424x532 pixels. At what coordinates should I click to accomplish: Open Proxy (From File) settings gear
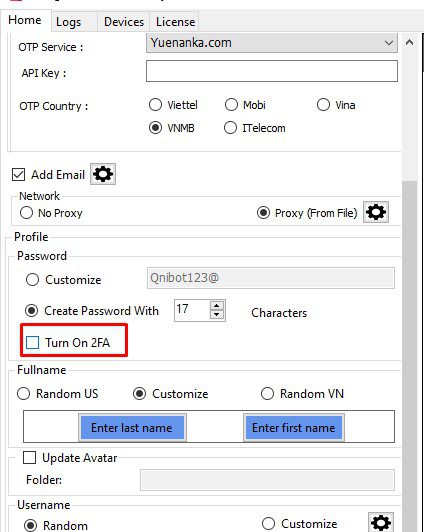[x=376, y=212]
